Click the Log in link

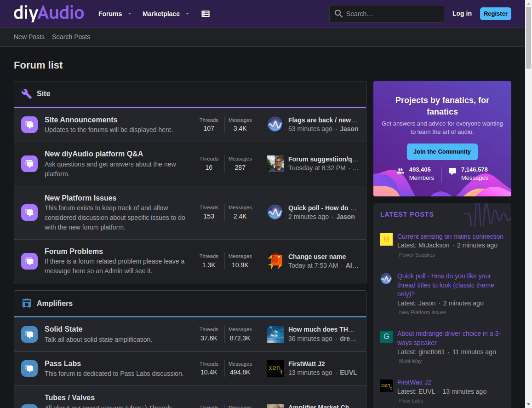point(462,14)
